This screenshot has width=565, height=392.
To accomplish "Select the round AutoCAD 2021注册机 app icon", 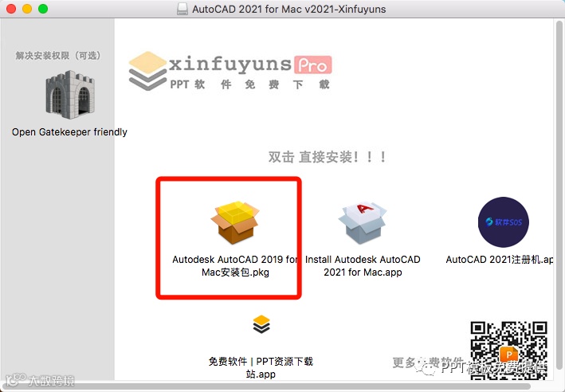I will tap(503, 222).
